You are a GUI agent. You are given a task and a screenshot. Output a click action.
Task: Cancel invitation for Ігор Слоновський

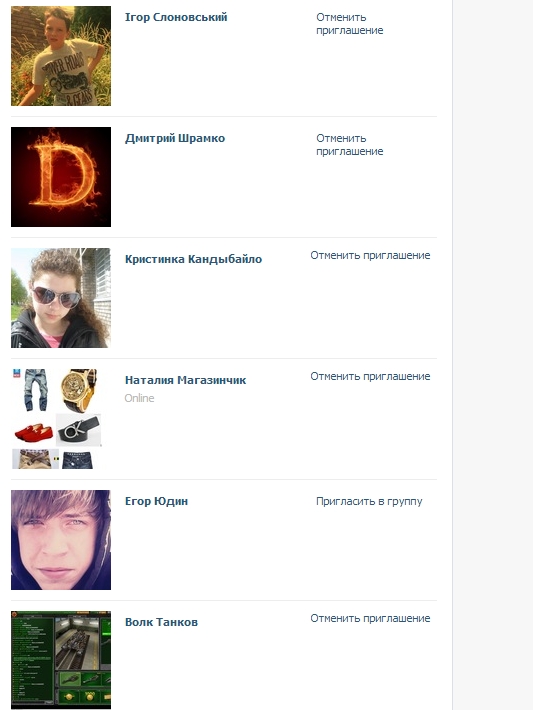coord(350,24)
